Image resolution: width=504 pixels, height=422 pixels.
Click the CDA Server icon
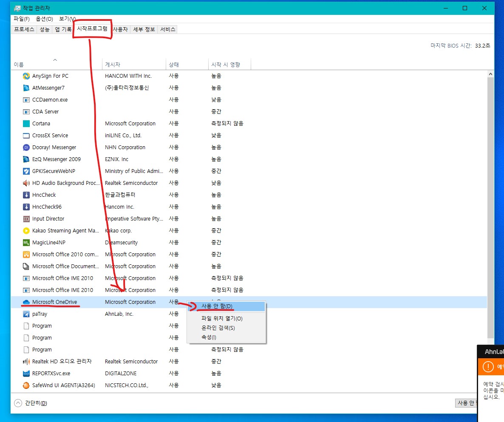26,112
